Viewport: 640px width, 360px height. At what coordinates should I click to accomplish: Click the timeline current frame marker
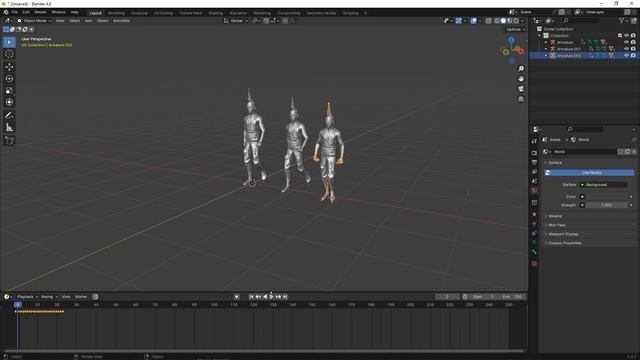click(18, 304)
